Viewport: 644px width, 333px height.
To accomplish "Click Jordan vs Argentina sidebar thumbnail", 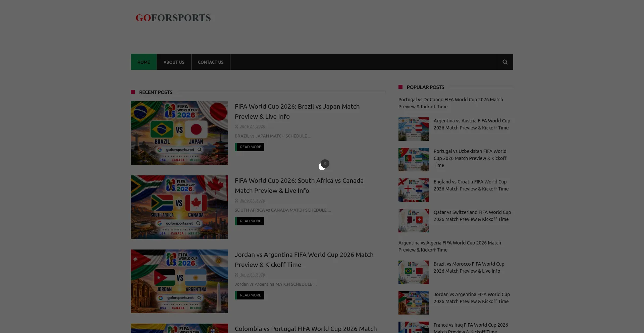I will [414, 303].
